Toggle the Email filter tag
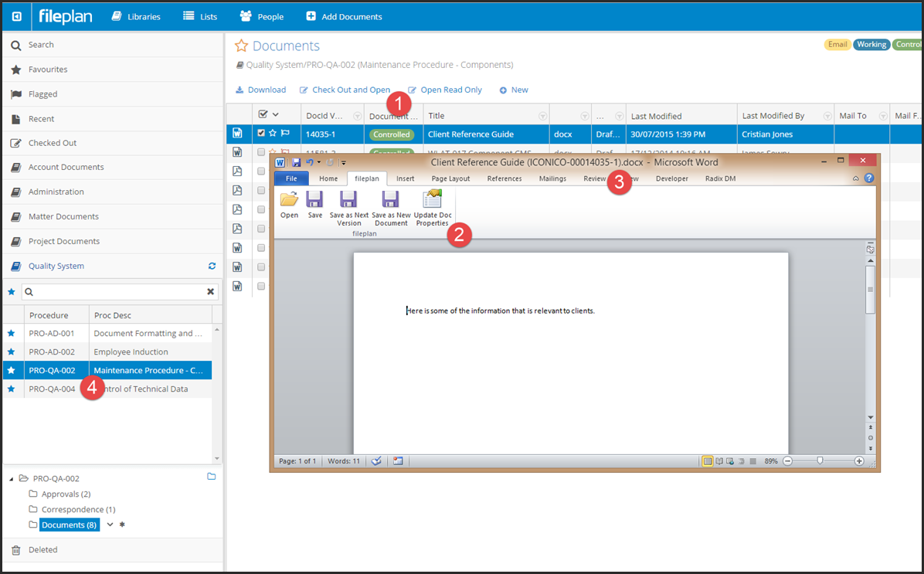Image resolution: width=924 pixels, height=574 pixels. 837,44
